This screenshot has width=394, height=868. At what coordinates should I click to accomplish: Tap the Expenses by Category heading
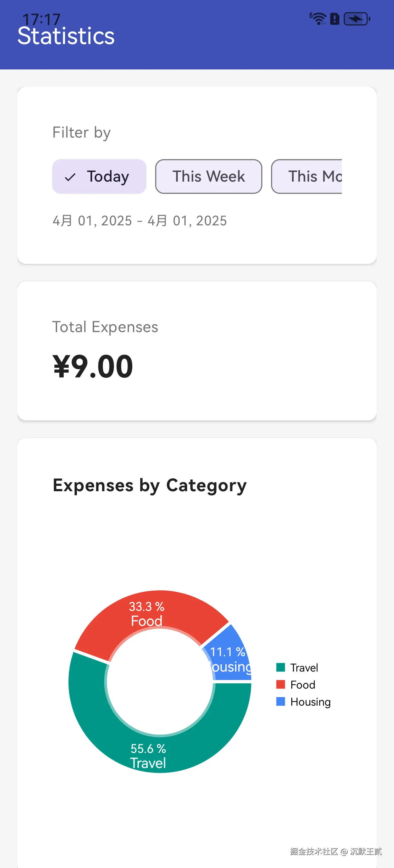[150, 485]
